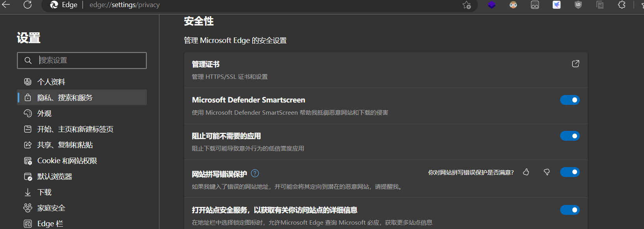Open the Extensions puzzle piece menu
This screenshot has height=229, width=644.
coord(622,5)
